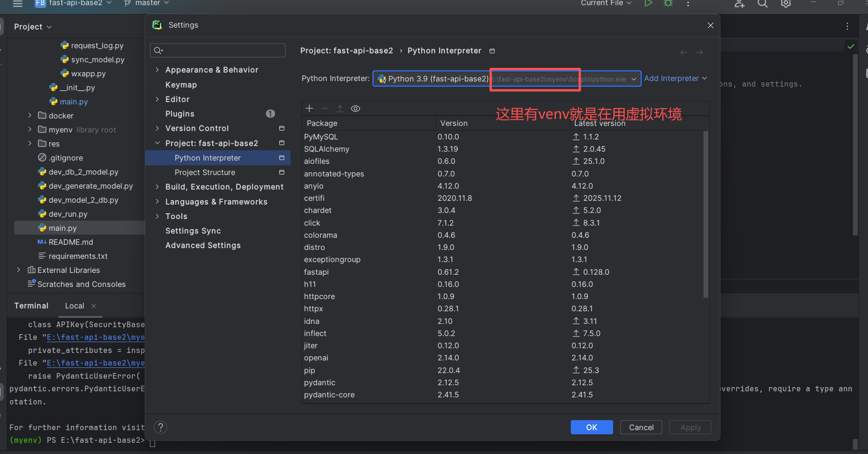The height and width of the screenshot is (454, 868).
Task: Collapse Project: fast-api-base2 settings group
Action: click(x=157, y=143)
